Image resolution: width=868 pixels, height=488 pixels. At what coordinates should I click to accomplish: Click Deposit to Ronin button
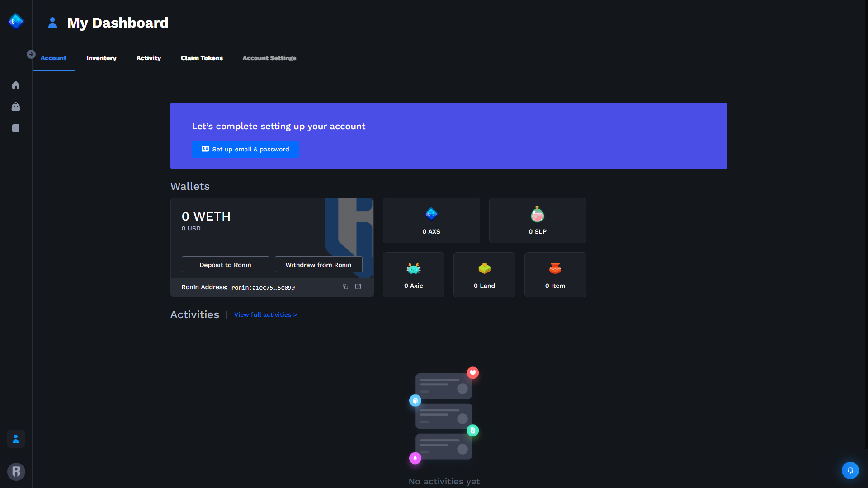(226, 265)
